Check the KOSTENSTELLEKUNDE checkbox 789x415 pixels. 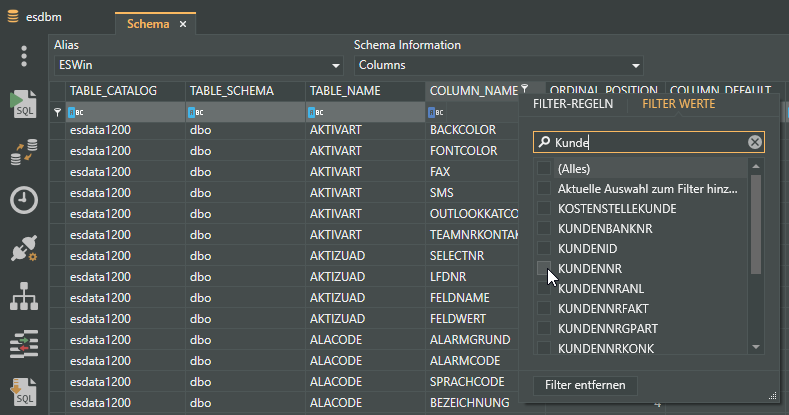click(543, 208)
